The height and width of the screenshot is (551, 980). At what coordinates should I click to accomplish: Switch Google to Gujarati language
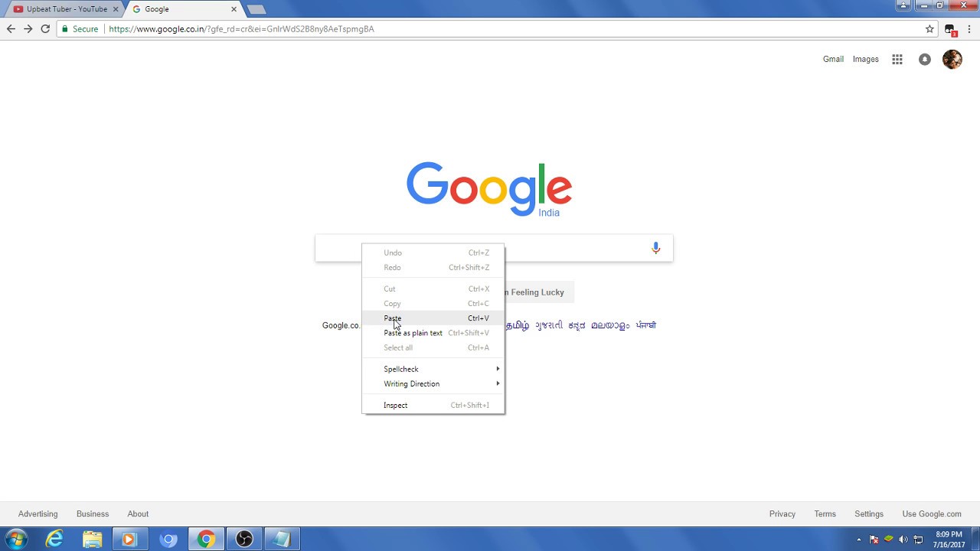pyautogui.click(x=549, y=325)
